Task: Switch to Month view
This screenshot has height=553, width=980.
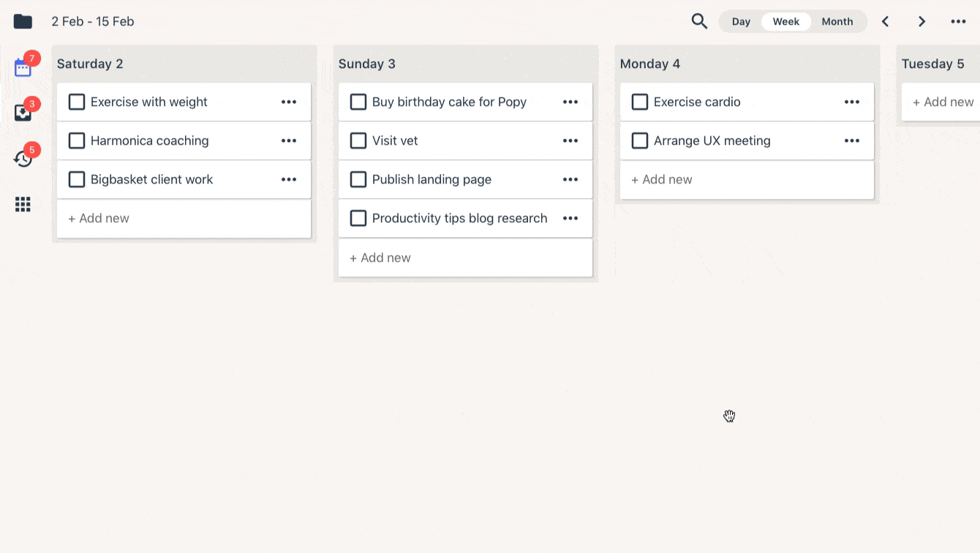Action: pos(837,21)
